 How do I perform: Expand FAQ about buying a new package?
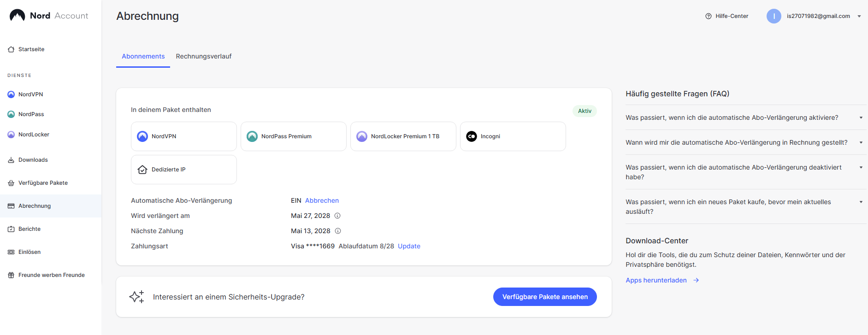[x=746, y=206]
